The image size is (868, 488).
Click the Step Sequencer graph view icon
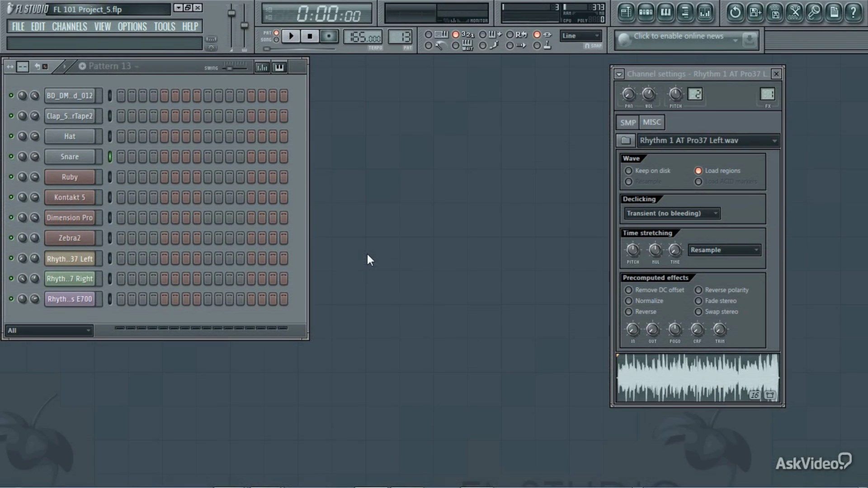(x=262, y=67)
